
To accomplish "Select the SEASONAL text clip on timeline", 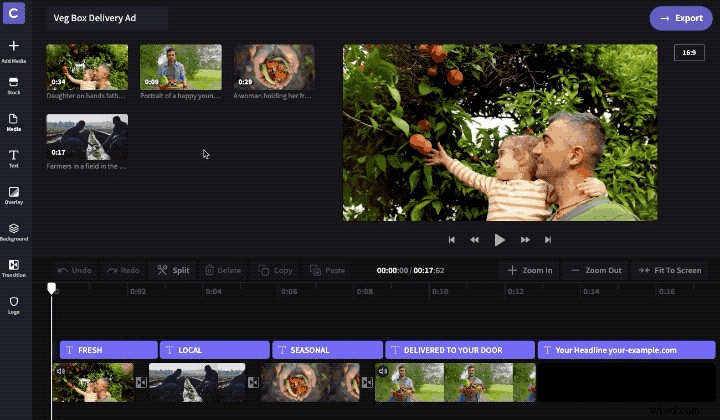I will (327, 350).
